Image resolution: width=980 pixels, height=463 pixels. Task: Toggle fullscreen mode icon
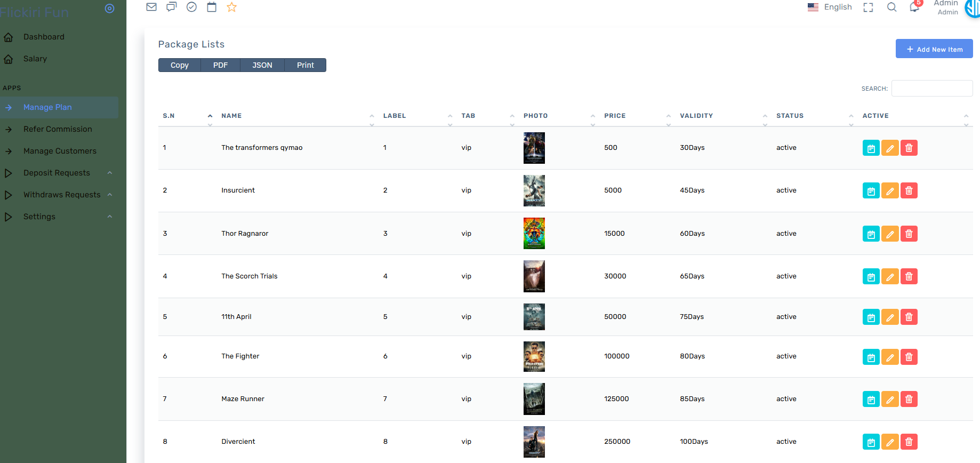coord(868,7)
